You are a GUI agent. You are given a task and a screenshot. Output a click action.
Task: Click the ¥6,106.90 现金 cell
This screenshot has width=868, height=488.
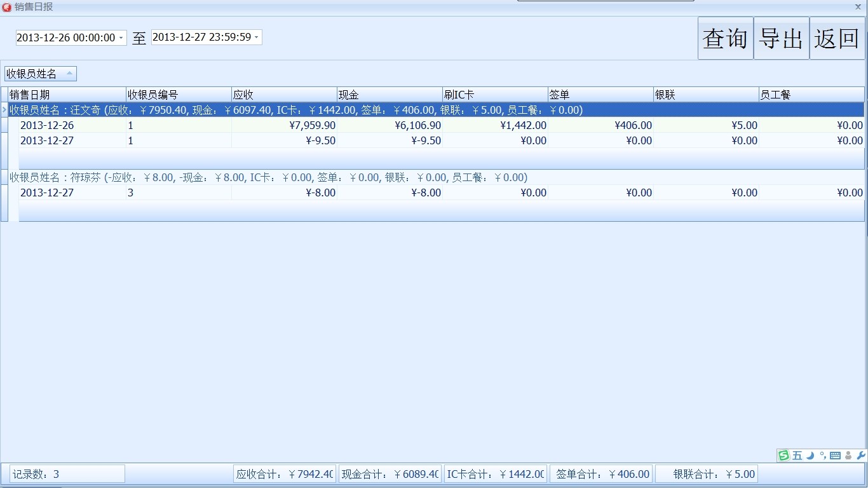click(x=390, y=125)
